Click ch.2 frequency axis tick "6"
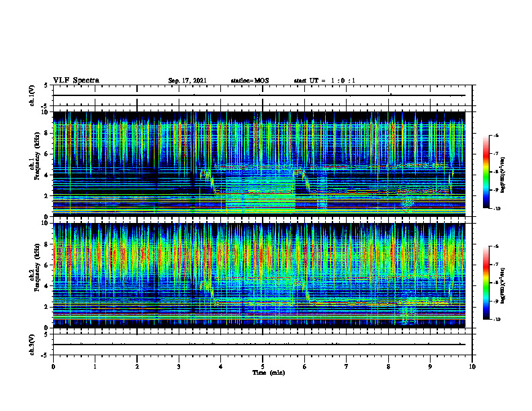This screenshot has height=411, width=532. 47,265
